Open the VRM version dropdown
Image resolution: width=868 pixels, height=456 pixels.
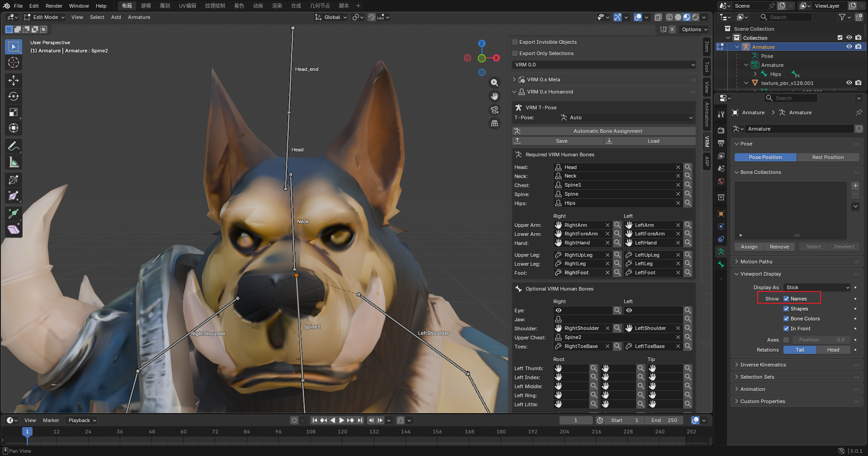pos(604,65)
